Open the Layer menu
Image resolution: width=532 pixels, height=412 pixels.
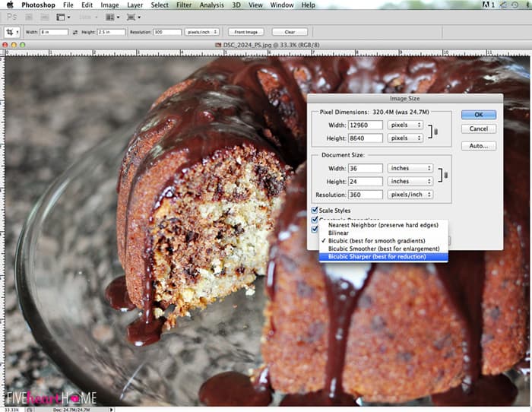coord(135,5)
